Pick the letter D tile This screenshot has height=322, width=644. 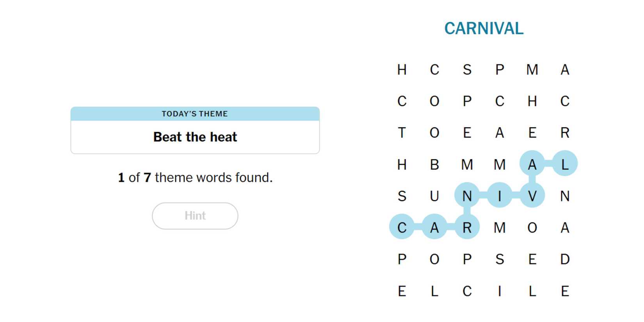point(565,259)
